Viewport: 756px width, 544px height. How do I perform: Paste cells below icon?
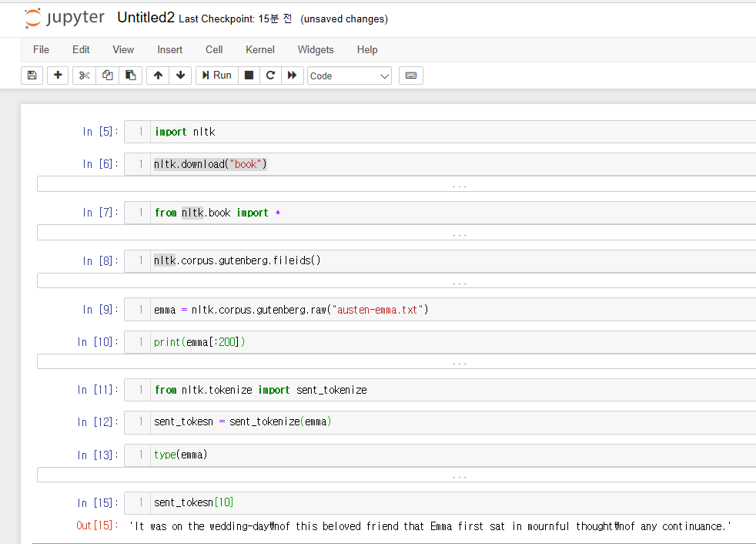coord(131,76)
